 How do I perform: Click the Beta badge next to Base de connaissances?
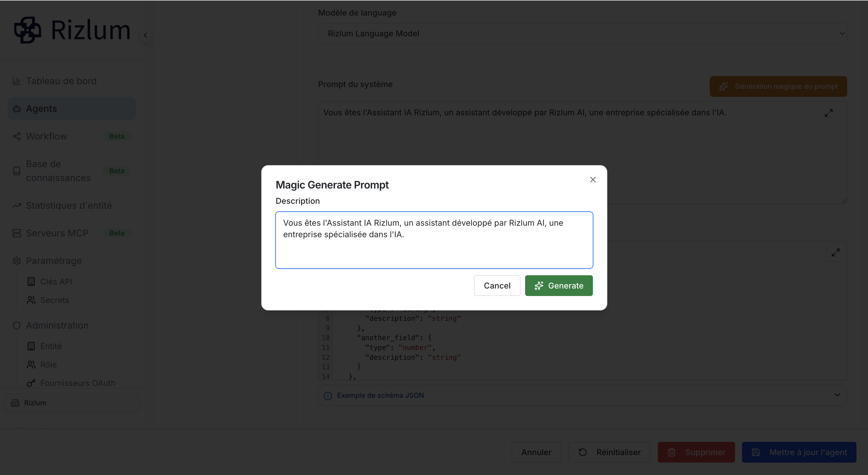(x=117, y=171)
